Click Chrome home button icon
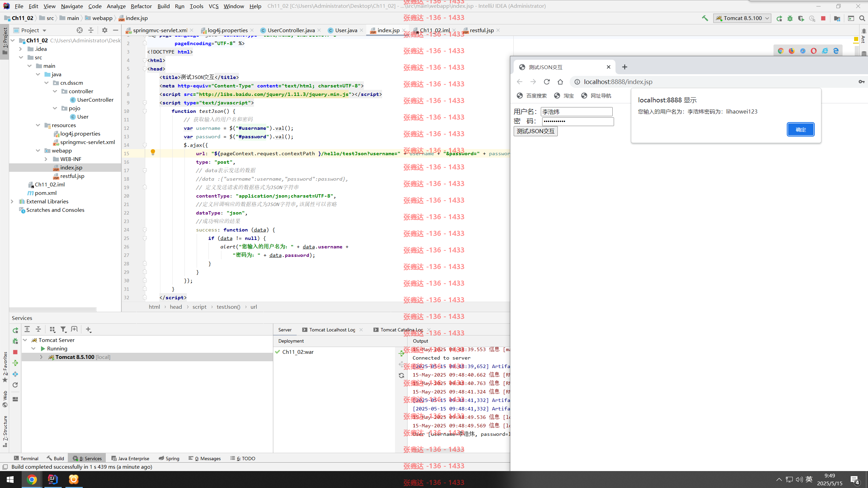Viewport: 868px width, 488px height. [x=560, y=82]
